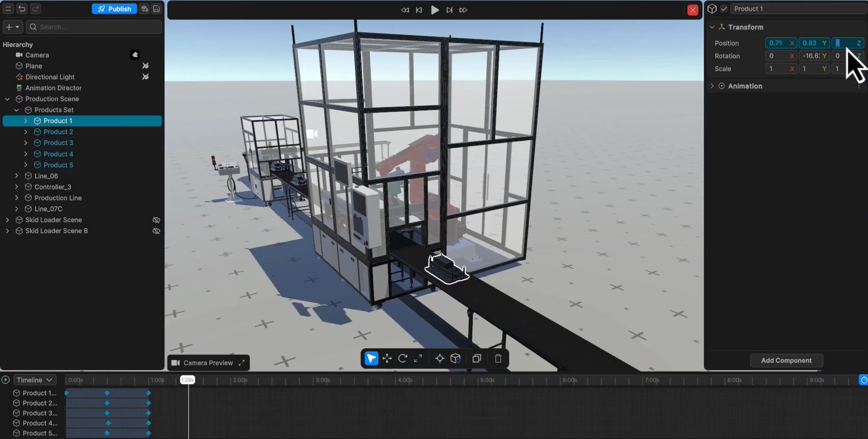Open the Timeline dropdown
The image size is (868, 439).
click(x=35, y=380)
